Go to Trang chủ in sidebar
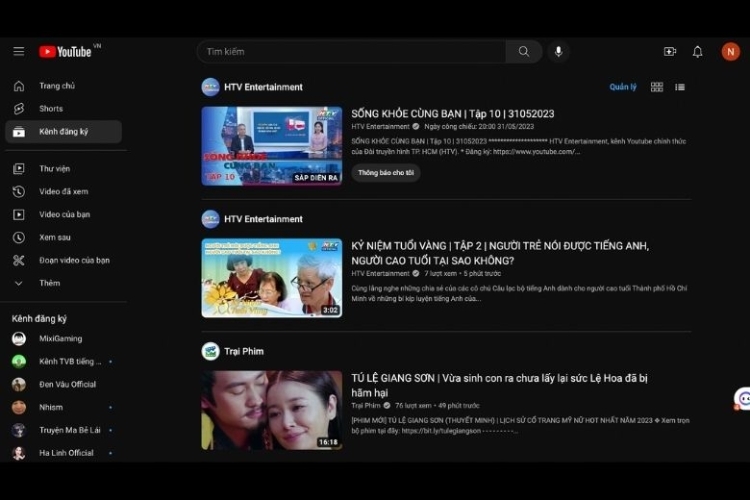Viewport: 750px width, 500px height. [x=64, y=86]
